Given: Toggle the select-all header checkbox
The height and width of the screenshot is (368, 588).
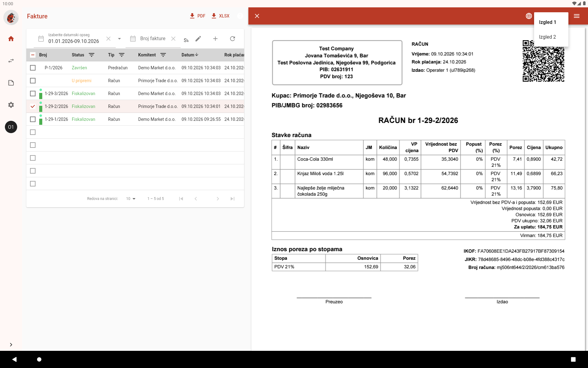Looking at the screenshot, I should [33, 55].
